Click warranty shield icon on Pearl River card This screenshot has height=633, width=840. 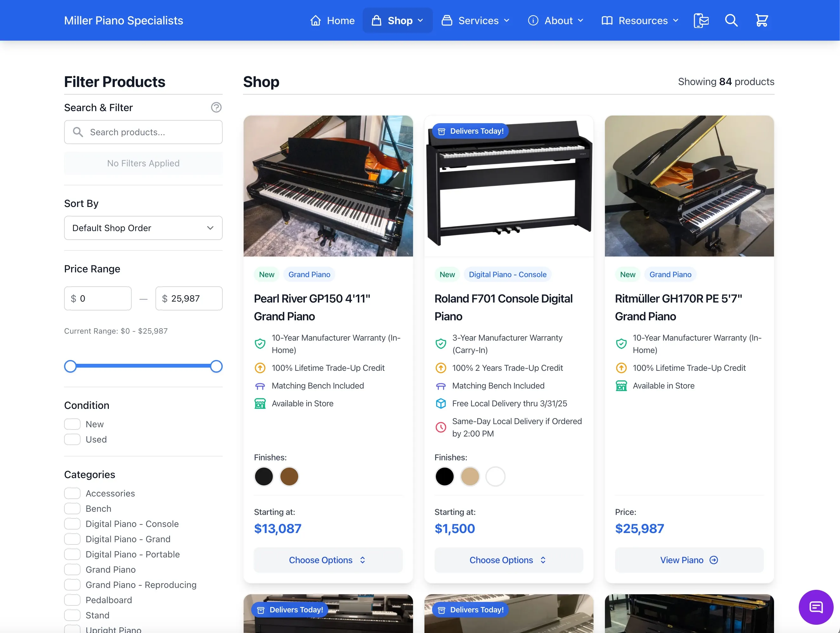point(260,344)
